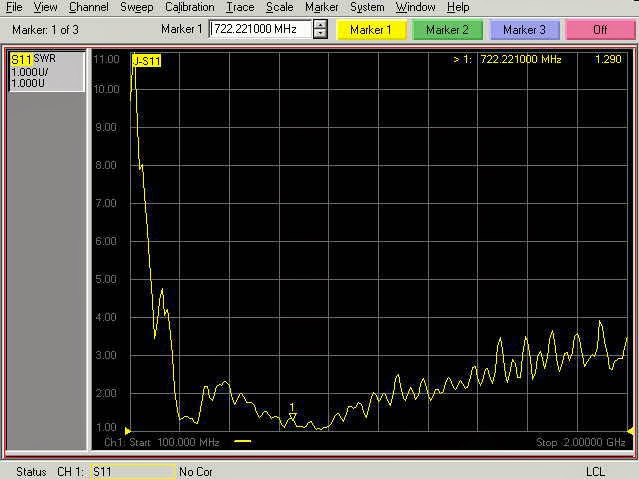
Task: Click the 11.00 Y-axis scale label
Action: click(106, 60)
